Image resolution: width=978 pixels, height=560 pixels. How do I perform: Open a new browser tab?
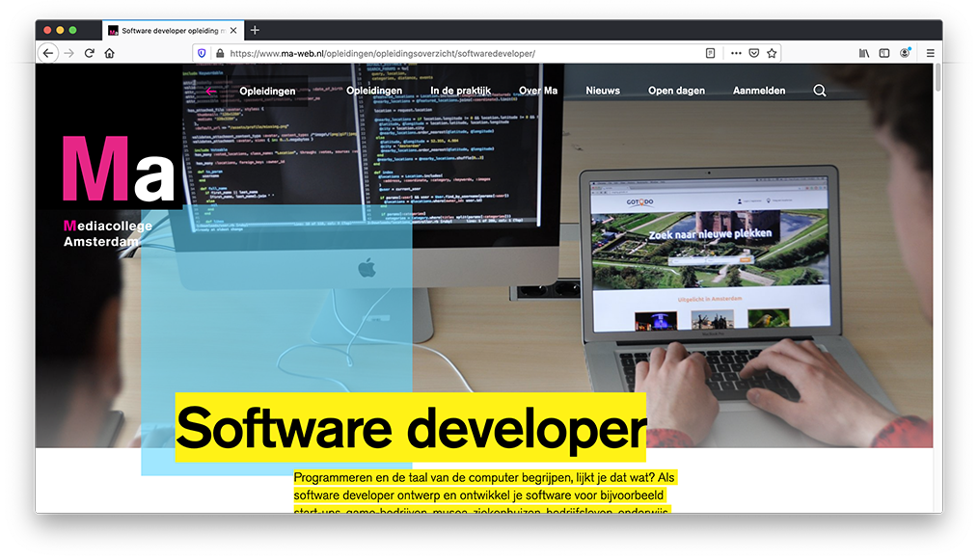pyautogui.click(x=255, y=30)
